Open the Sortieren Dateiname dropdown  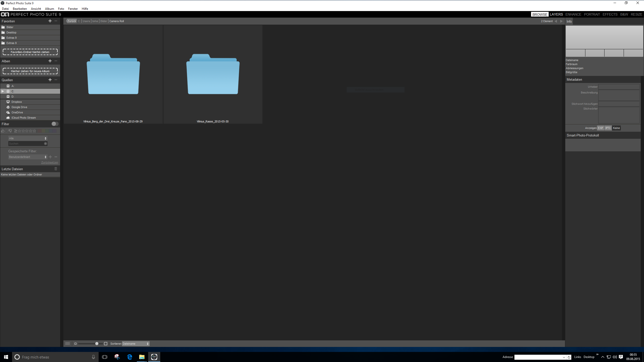[x=136, y=344]
